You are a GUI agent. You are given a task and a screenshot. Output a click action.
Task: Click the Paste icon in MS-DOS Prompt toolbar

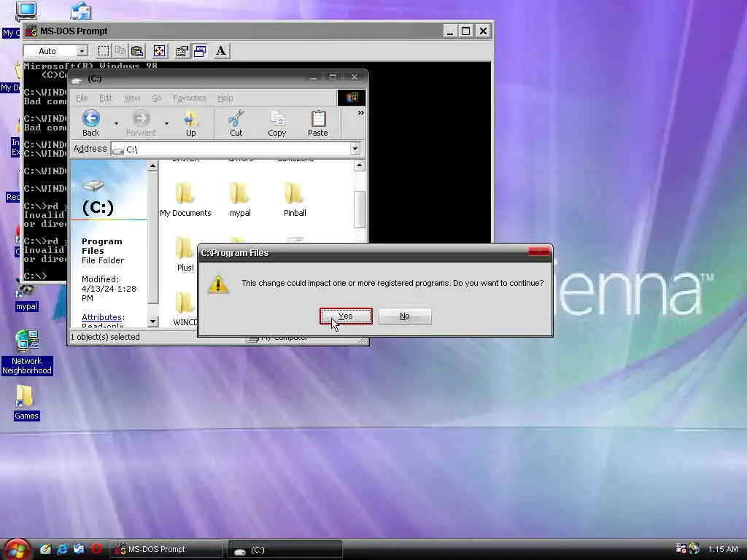tap(137, 51)
